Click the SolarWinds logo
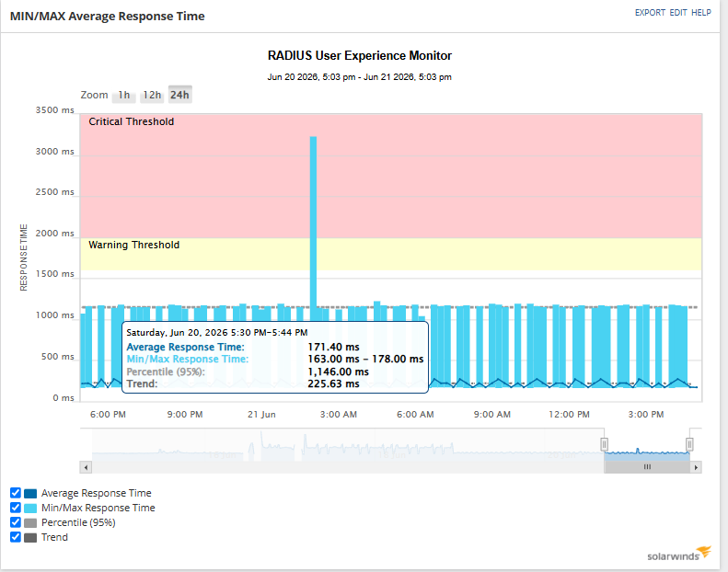This screenshot has width=728, height=572. pos(679,554)
